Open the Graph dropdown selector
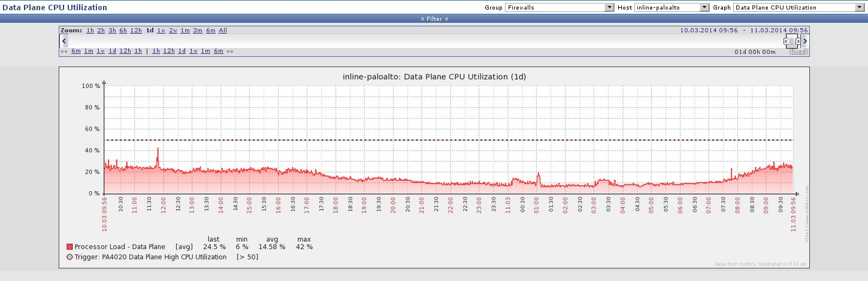 (797, 8)
